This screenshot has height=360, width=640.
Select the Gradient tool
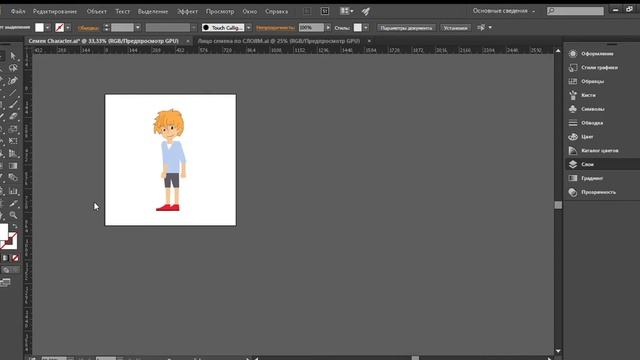13,166
